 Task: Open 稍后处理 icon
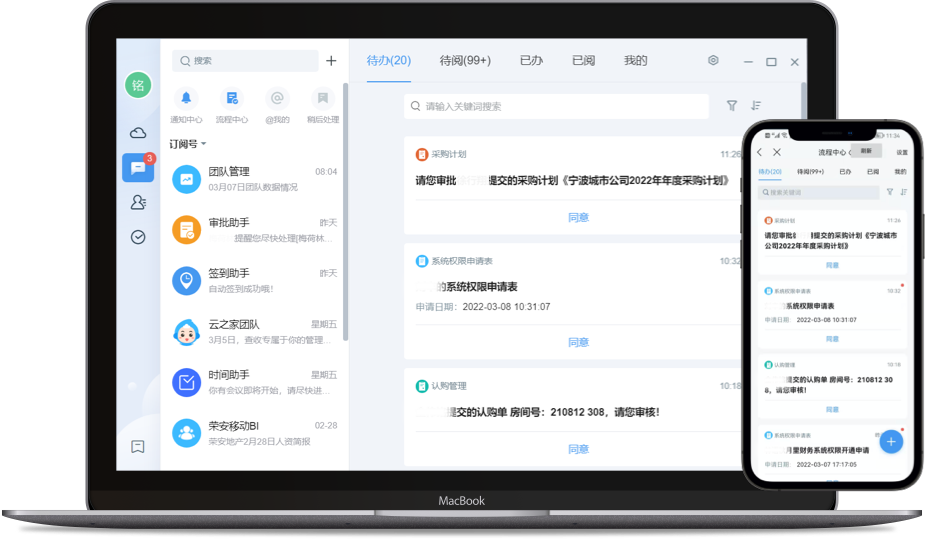[x=323, y=98]
